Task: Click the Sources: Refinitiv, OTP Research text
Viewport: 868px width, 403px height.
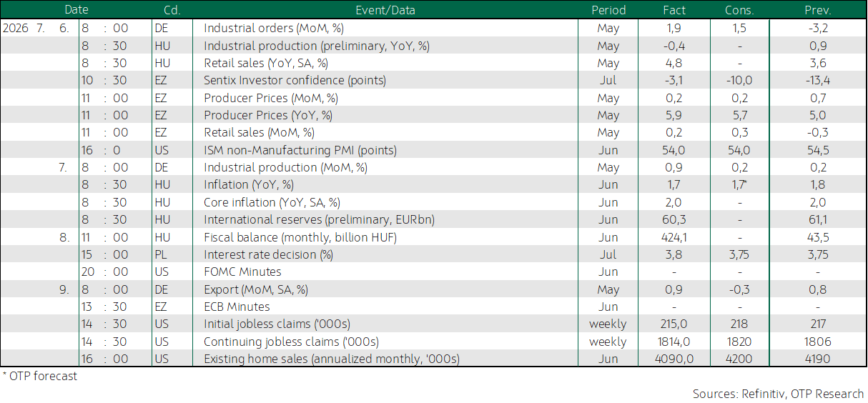Action: point(778,394)
